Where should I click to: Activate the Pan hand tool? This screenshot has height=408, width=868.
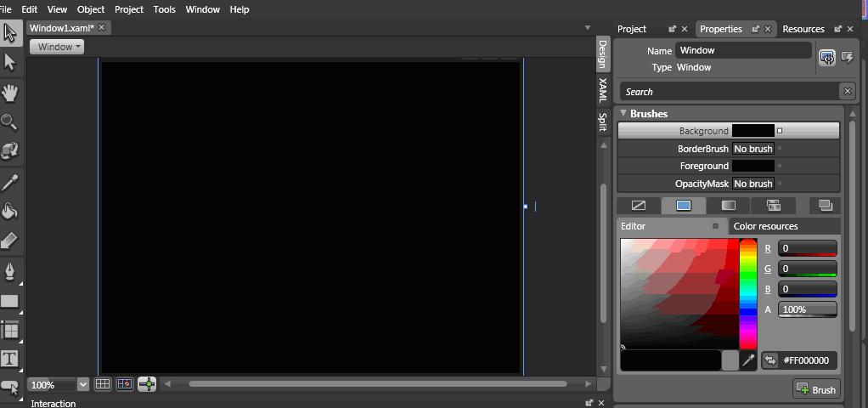pyautogui.click(x=10, y=93)
